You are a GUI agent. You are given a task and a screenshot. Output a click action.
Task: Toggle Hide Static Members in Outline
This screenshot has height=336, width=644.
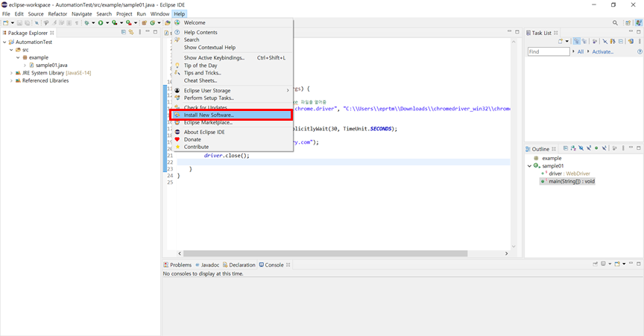[589, 148]
